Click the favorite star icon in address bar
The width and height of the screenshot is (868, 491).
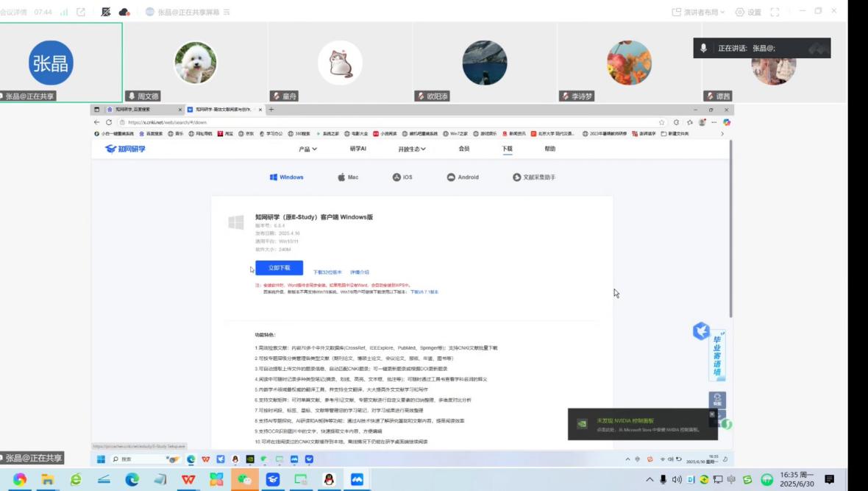[661, 122]
